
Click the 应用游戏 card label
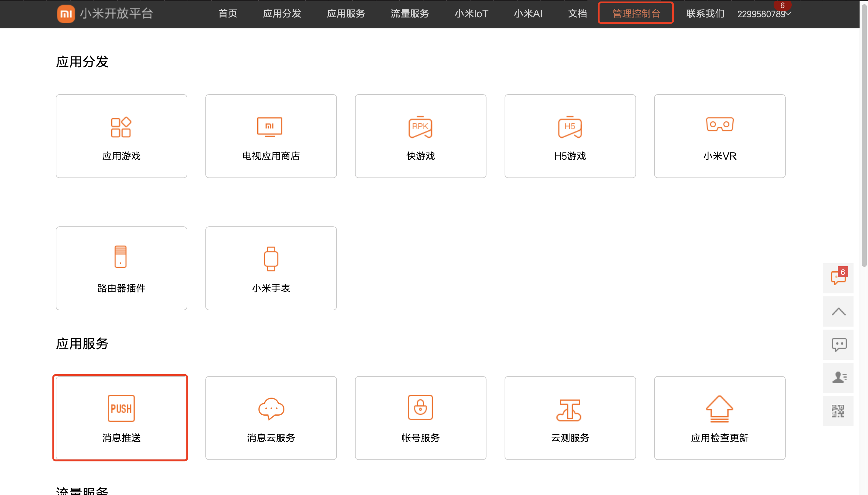[x=121, y=156]
